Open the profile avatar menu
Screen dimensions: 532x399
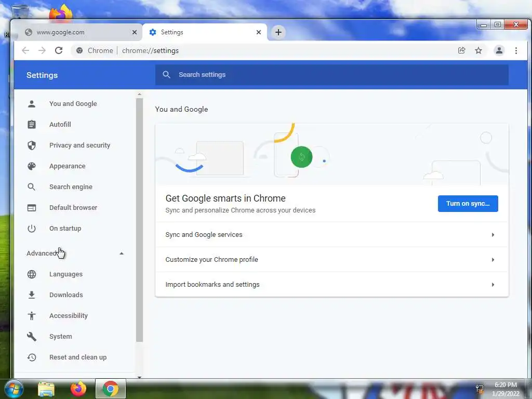tap(499, 50)
